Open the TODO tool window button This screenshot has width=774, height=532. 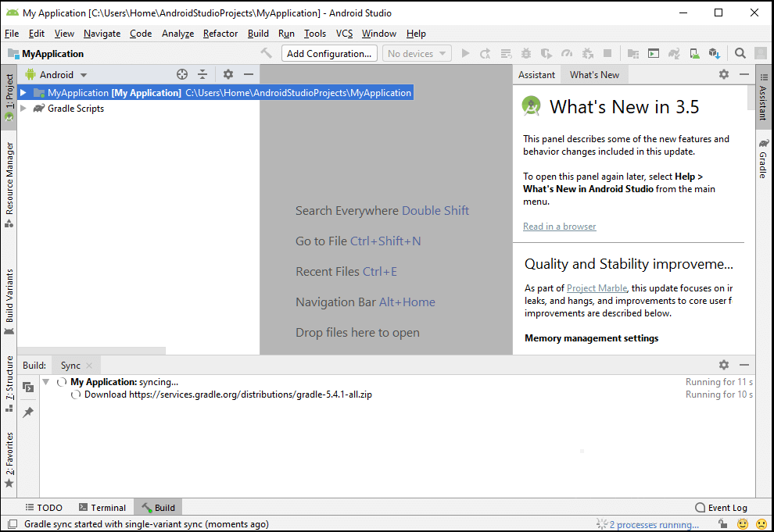(44, 507)
